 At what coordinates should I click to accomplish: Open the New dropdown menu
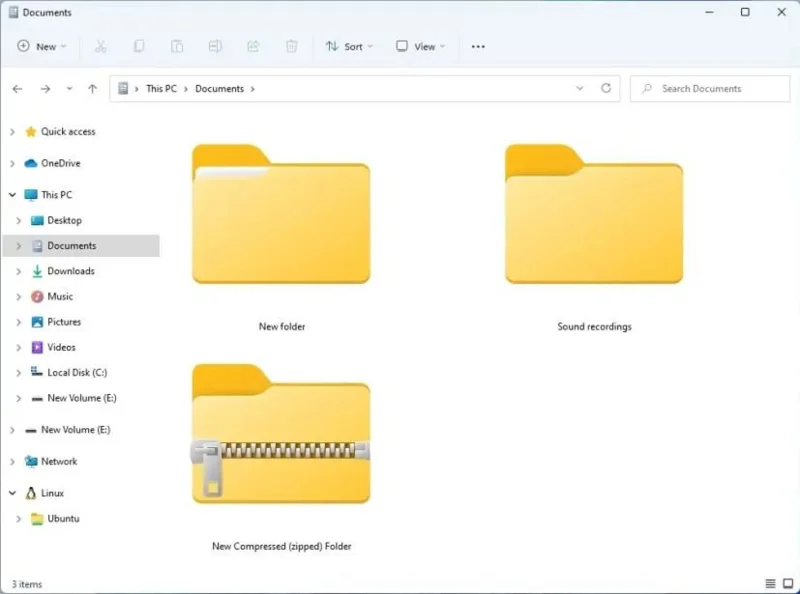coord(42,46)
